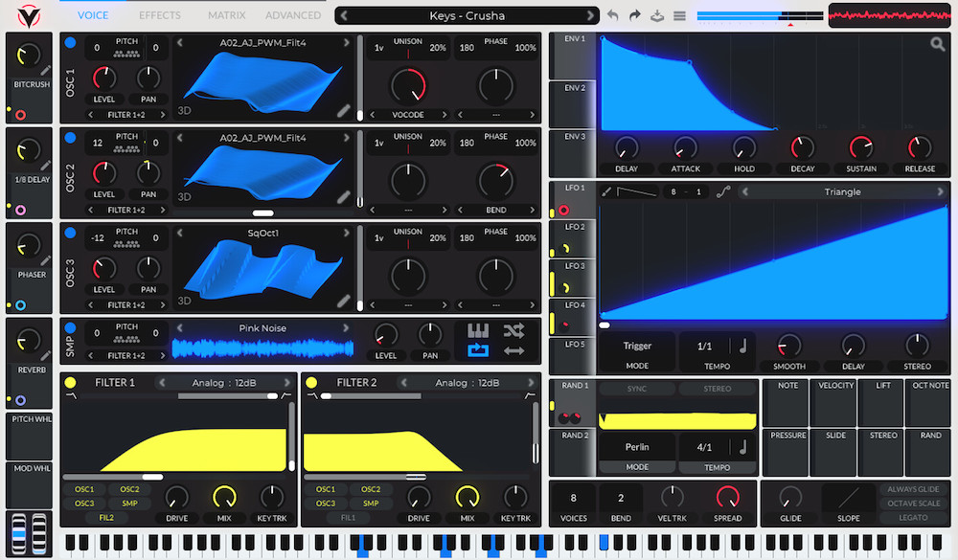Toggle sampler keytrack piano icon

coord(478,331)
